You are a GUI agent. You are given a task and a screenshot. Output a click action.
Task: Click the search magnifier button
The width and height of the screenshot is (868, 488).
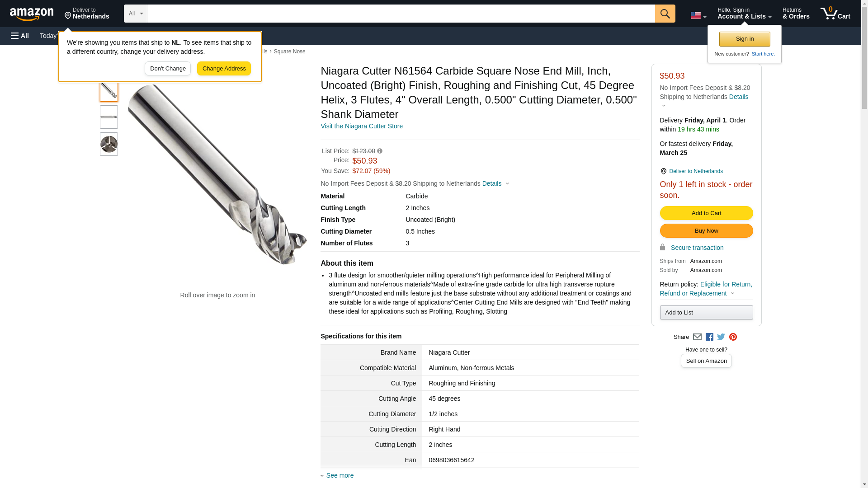click(665, 14)
